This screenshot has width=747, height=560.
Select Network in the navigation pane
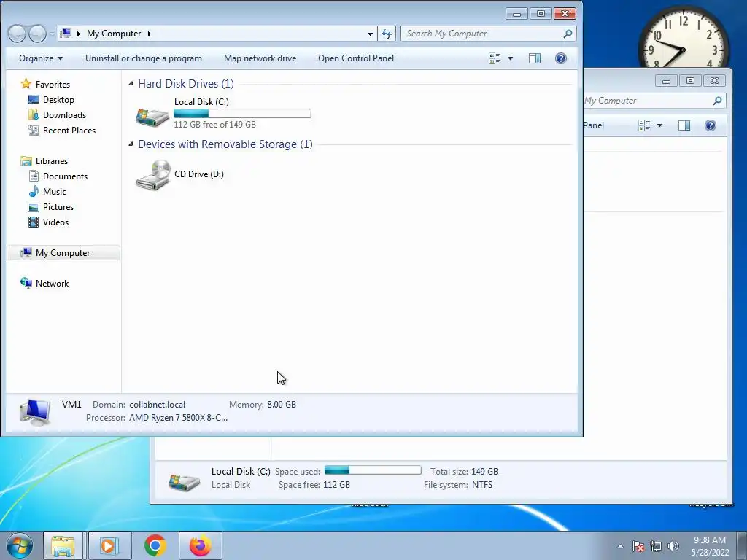click(x=52, y=284)
